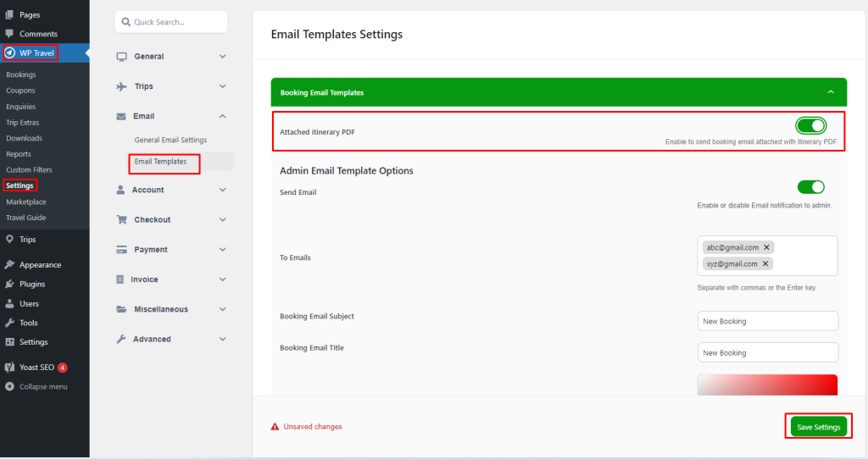Open Reports submenu item

19,154
